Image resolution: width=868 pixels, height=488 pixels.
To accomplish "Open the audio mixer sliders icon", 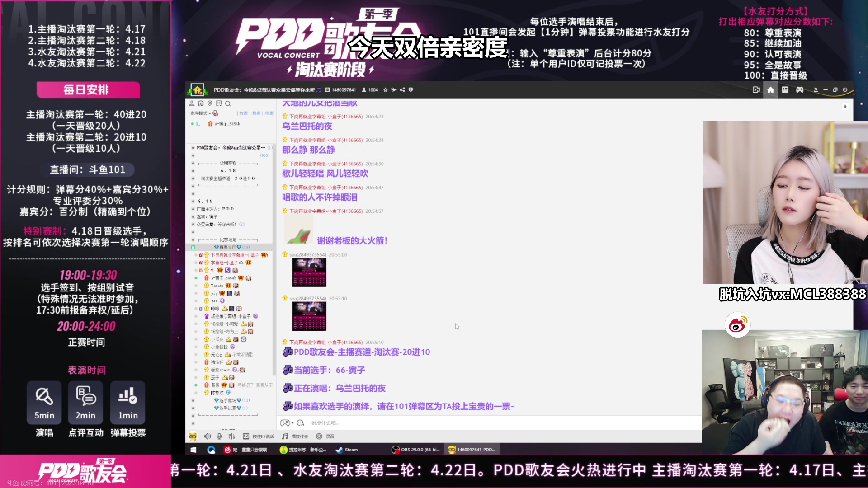I will pos(232,436).
